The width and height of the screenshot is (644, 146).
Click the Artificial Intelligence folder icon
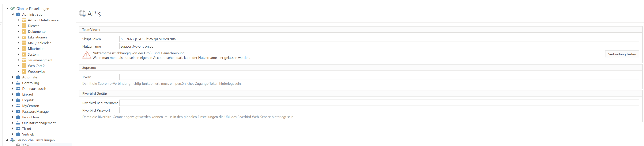pos(24,20)
